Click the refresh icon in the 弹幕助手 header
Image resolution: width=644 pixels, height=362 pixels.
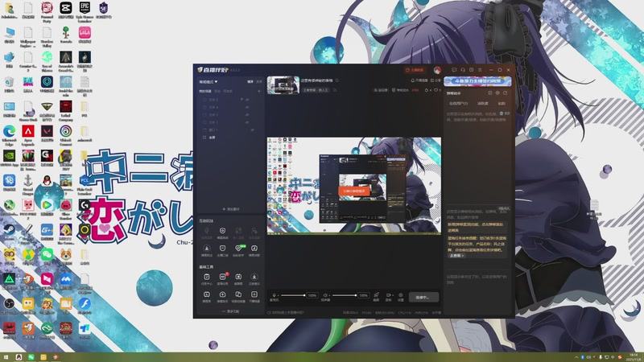pyautogui.click(x=506, y=93)
